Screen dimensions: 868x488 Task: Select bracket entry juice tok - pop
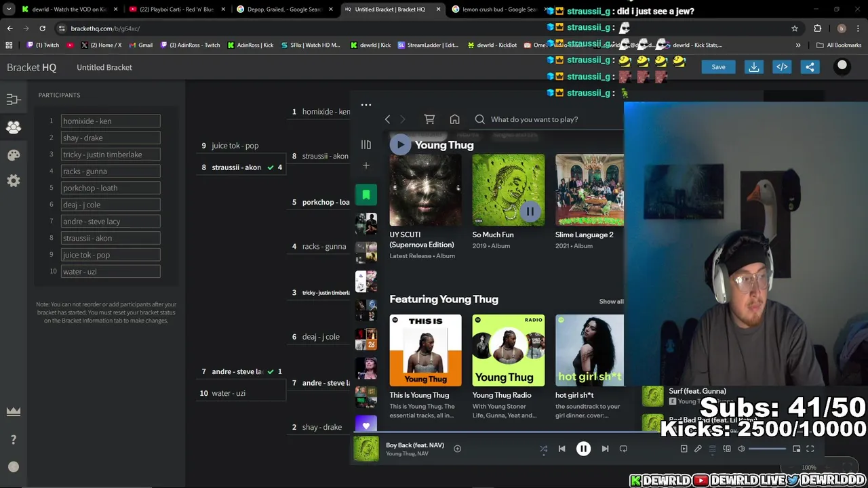(x=242, y=146)
